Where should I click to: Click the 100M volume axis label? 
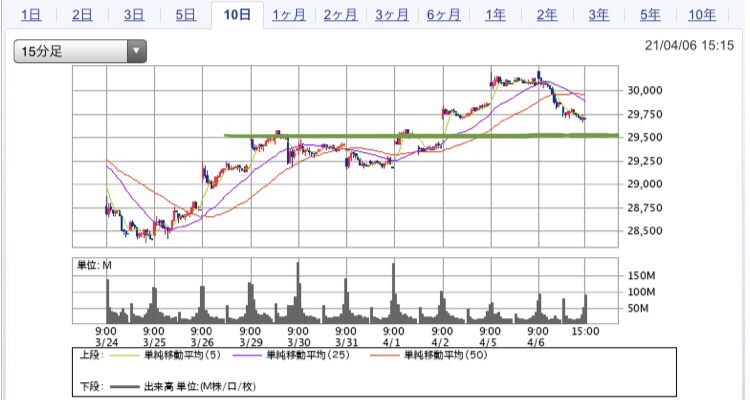click(x=641, y=292)
